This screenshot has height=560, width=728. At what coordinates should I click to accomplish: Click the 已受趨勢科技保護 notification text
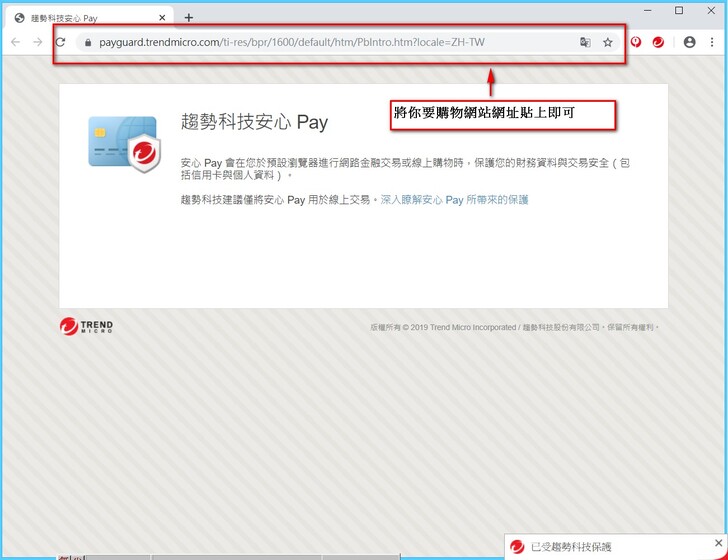click(570, 547)
